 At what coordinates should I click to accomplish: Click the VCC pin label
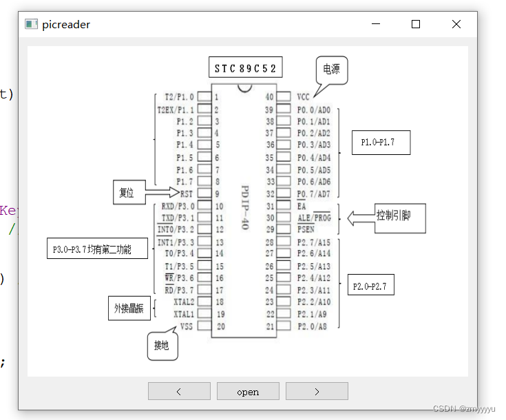[304, 96]
